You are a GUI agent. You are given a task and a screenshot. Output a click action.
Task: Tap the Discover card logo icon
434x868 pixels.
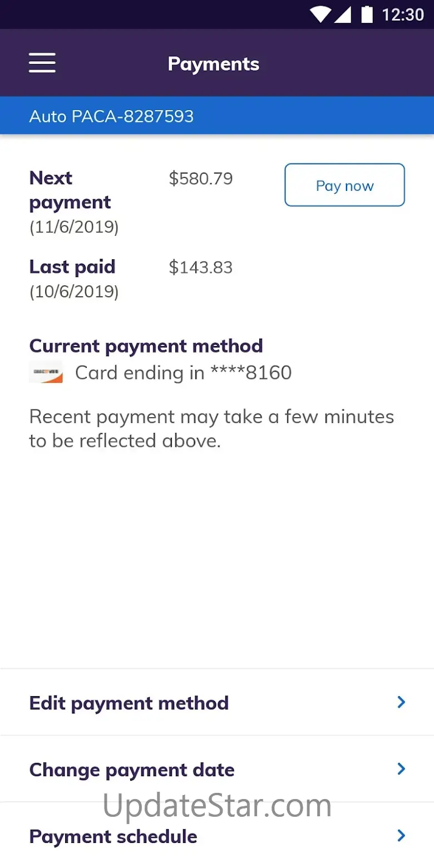tap(46, 372)
